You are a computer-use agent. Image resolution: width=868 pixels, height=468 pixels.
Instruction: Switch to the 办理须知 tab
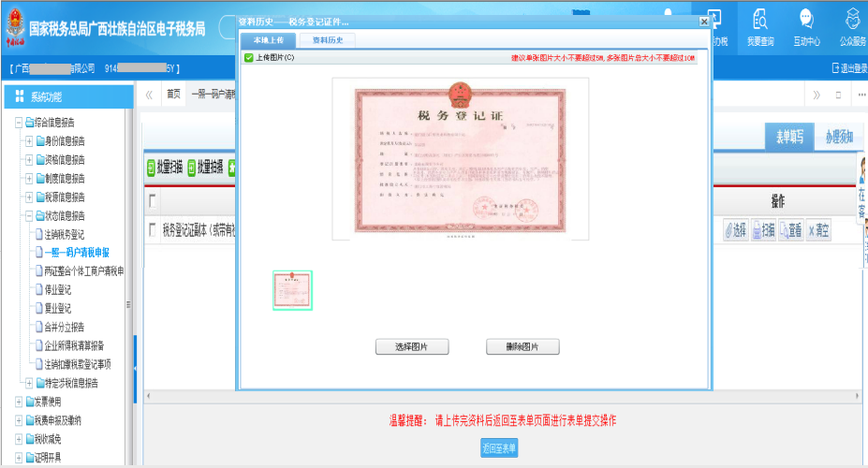click(x=838, y=137)
